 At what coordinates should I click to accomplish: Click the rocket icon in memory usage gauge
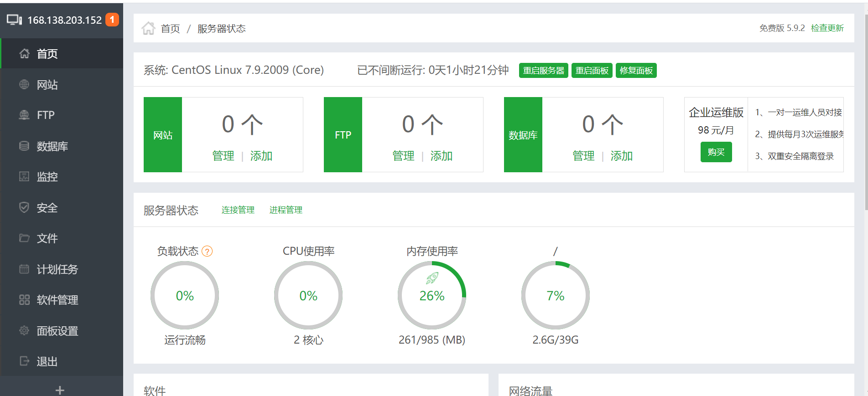[x=432, y=278]
